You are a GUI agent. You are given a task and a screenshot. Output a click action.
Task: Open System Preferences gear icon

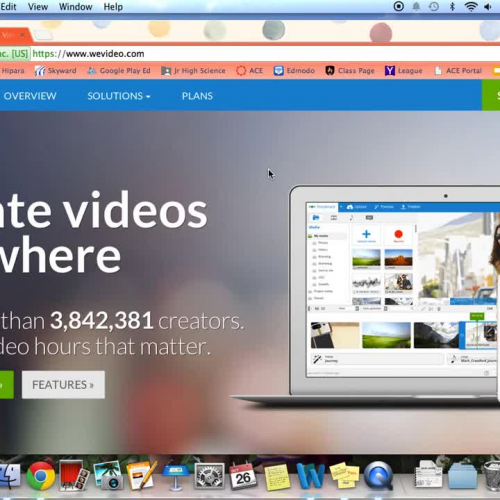coord(209,476)
